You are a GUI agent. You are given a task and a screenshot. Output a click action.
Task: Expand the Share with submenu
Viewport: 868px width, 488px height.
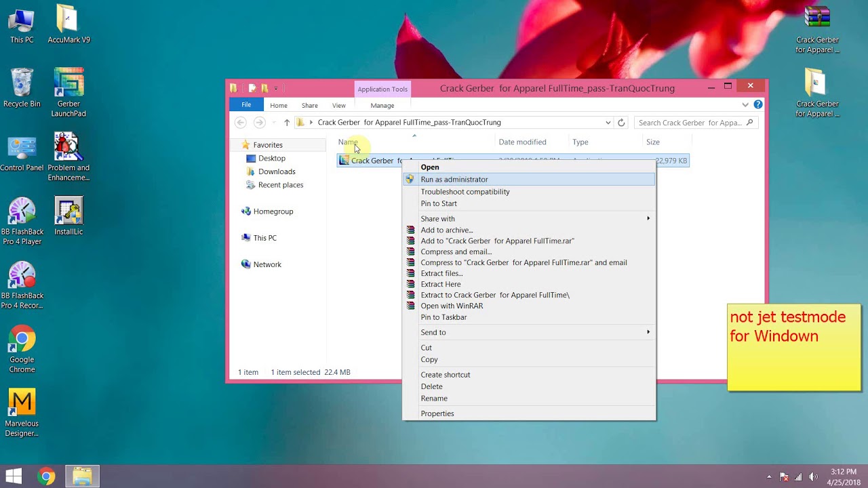click(x=529, y=218)
